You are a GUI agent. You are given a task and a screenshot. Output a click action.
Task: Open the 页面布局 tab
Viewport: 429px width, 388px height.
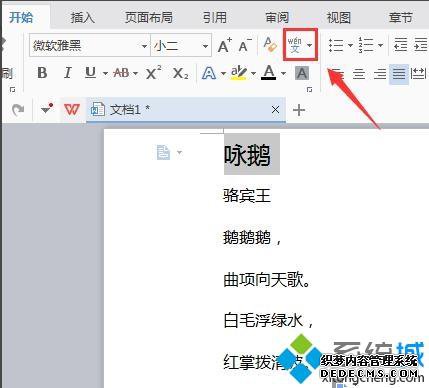pyautogui.click(x=149, y=18)
